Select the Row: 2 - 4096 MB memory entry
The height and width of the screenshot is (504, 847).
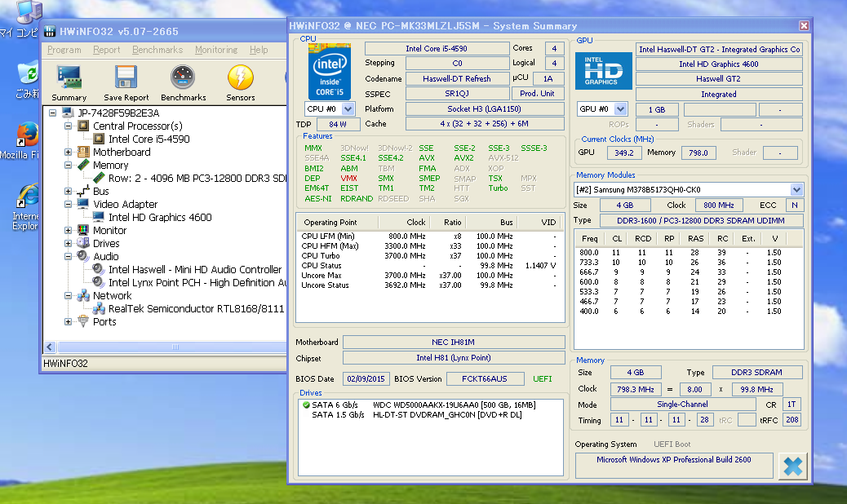pos(197,178)
